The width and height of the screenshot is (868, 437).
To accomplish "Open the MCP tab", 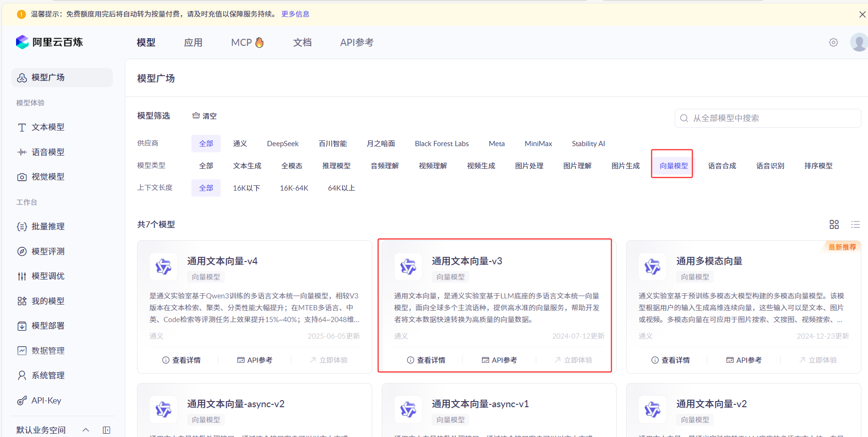I will (247, 43).
